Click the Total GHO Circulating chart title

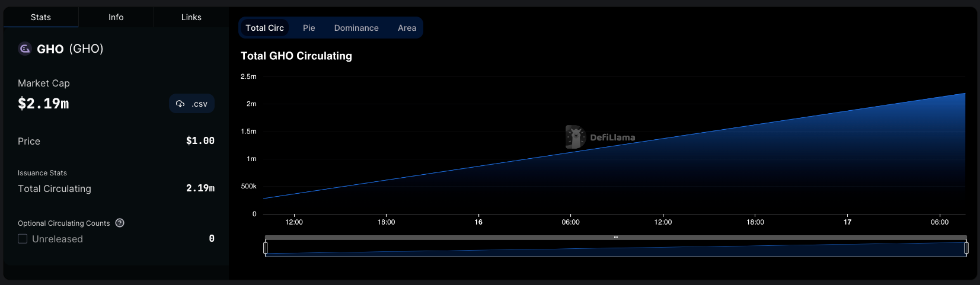296,56
